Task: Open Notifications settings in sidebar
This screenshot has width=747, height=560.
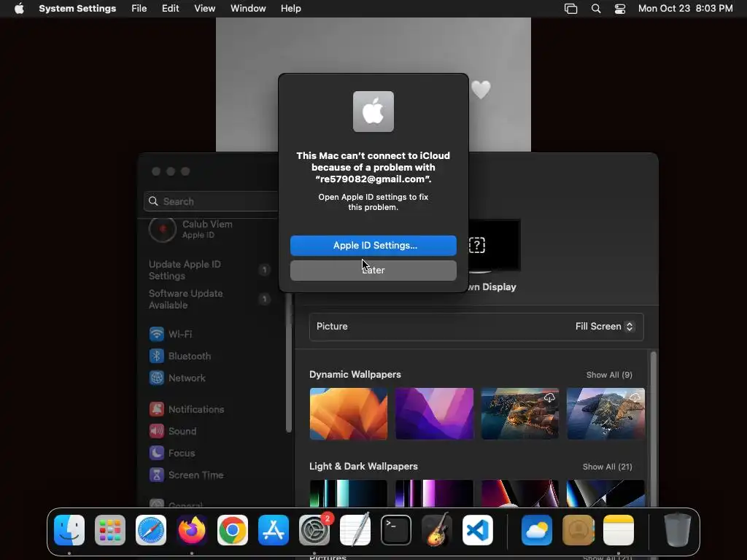Action: pos(187,409)
